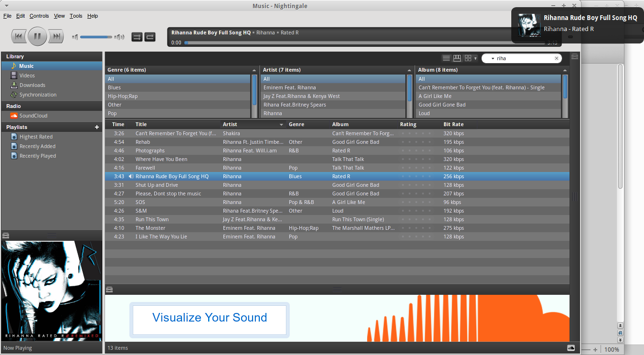Open the Help menu
This screenshot has height=355, width=644.
(93, 16)
